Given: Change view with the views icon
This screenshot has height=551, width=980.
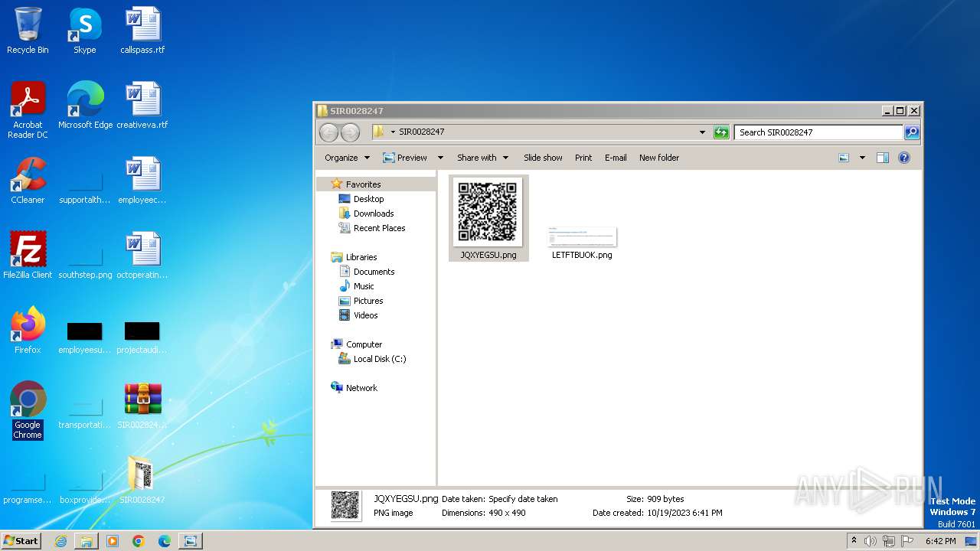Looking at the screenshot, I should click(x=844, y=158).
